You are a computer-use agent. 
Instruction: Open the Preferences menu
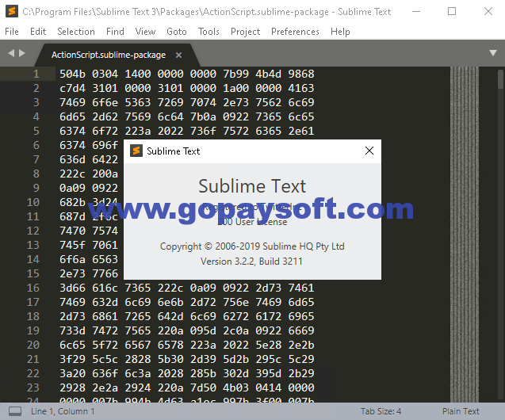295,32
